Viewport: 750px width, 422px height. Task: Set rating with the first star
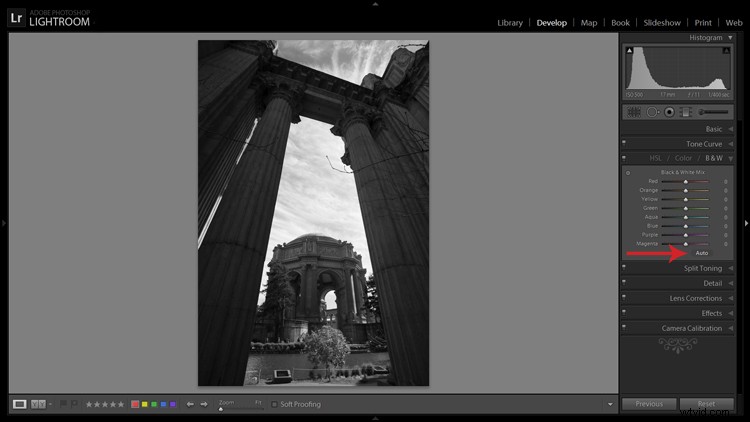(89, 404)
